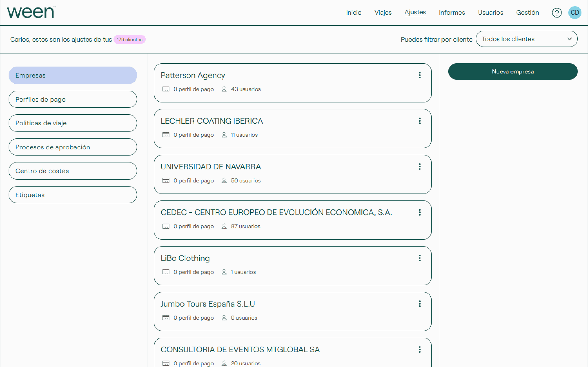This screenshot has width=588, height=367.
Task: Open three-dot menu for CONSULTORIA DE EVENTOS MTGLOBAL
Action: (x=420, y=349)
